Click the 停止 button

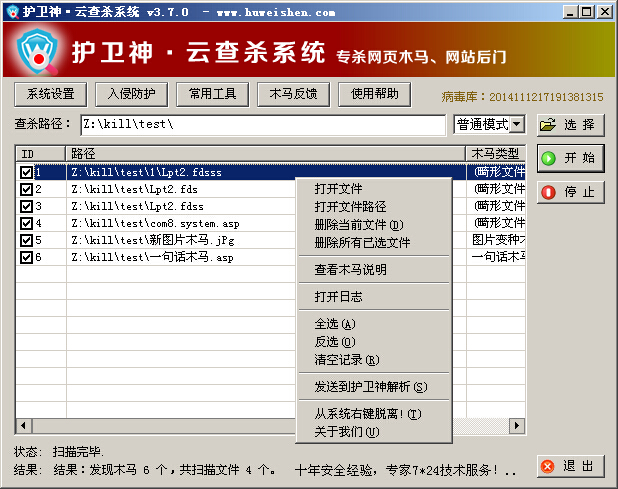570,192
